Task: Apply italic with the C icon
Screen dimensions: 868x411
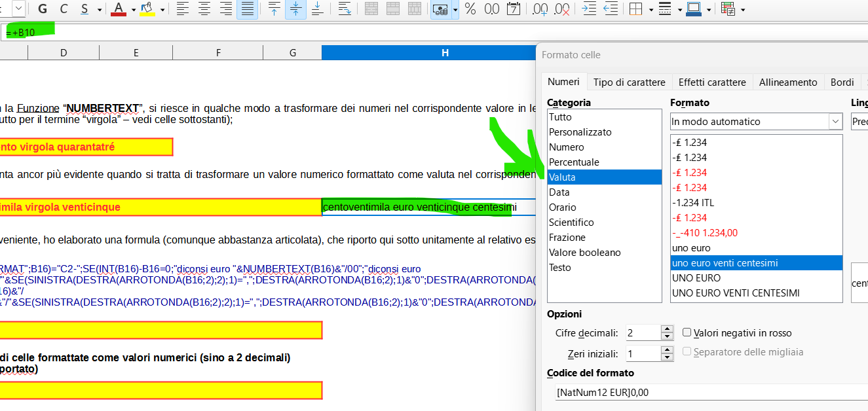Action: point(64,9)
